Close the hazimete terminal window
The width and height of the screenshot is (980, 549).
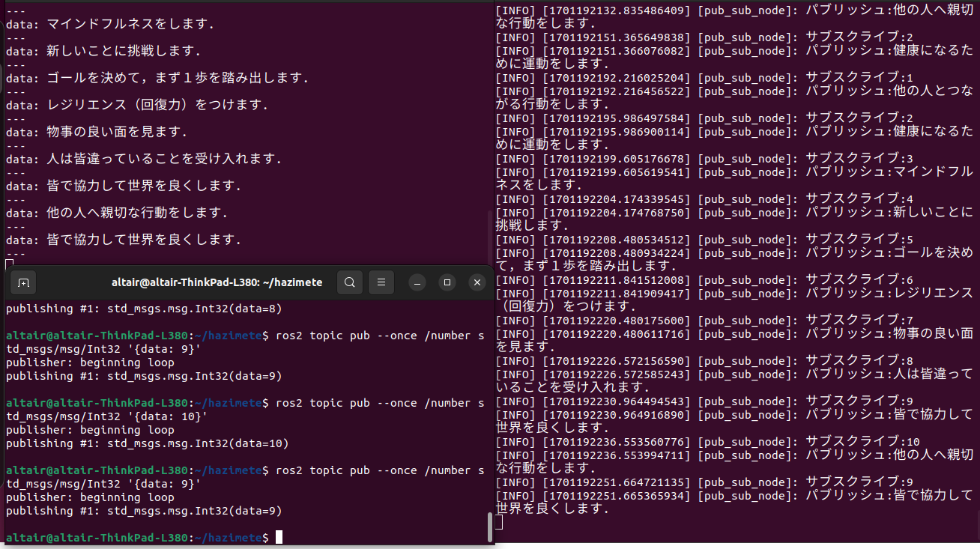pos(477,282)
